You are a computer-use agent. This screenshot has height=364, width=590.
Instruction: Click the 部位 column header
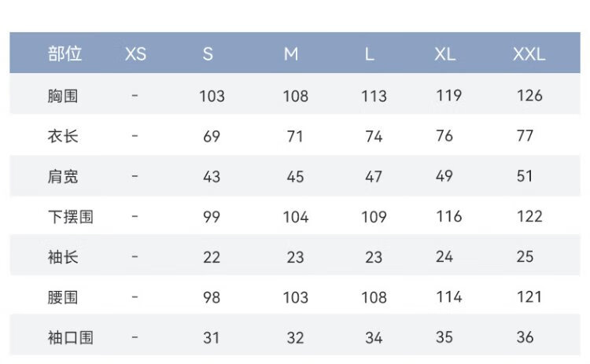(65, 54)
